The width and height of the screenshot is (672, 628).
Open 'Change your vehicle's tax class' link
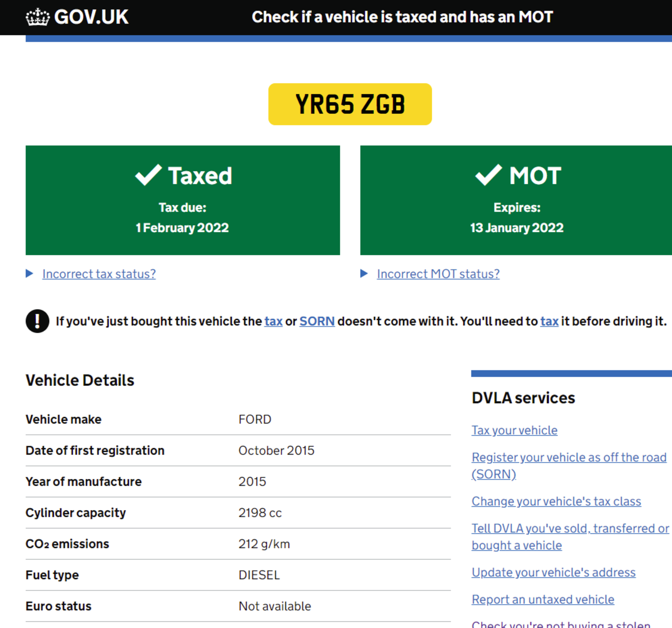point(556,501)
